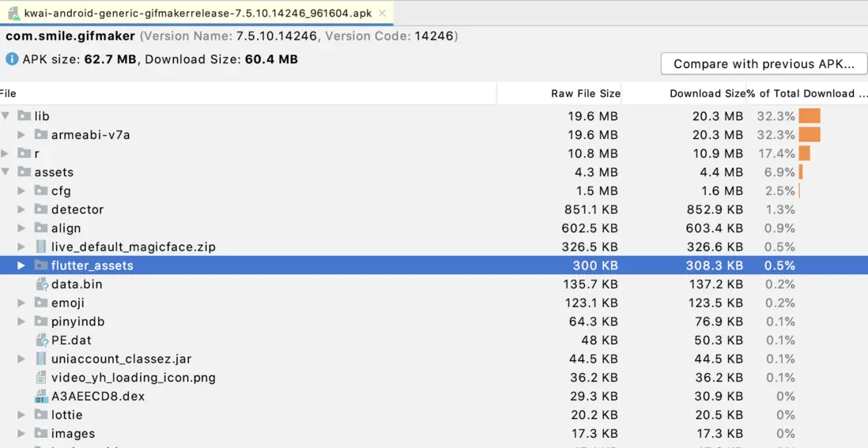Click the lib download percentage bar

810,116
